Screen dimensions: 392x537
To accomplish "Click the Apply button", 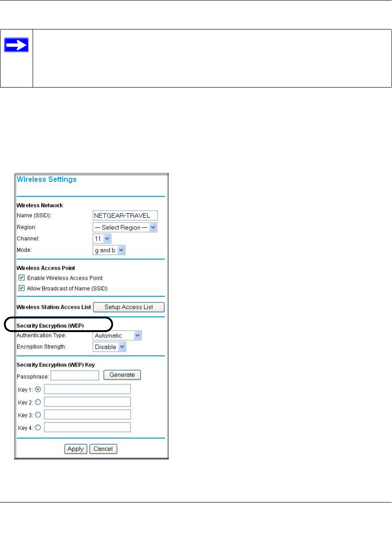I will pyautogui.click(x=76, y=449).
